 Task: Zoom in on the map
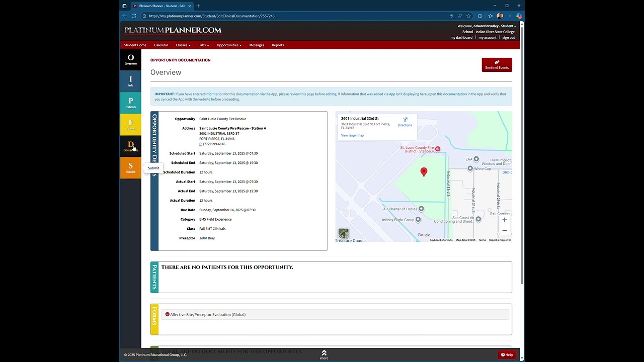click(504, 220)
